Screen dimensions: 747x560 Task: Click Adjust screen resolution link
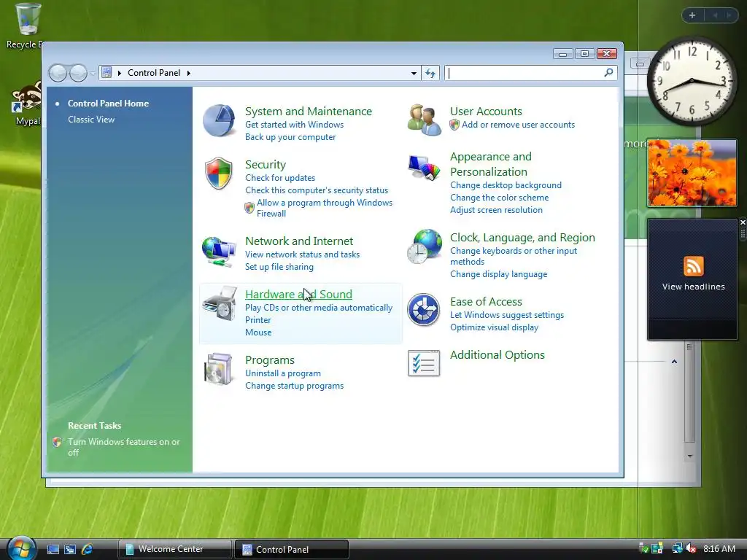click(496, 210)
